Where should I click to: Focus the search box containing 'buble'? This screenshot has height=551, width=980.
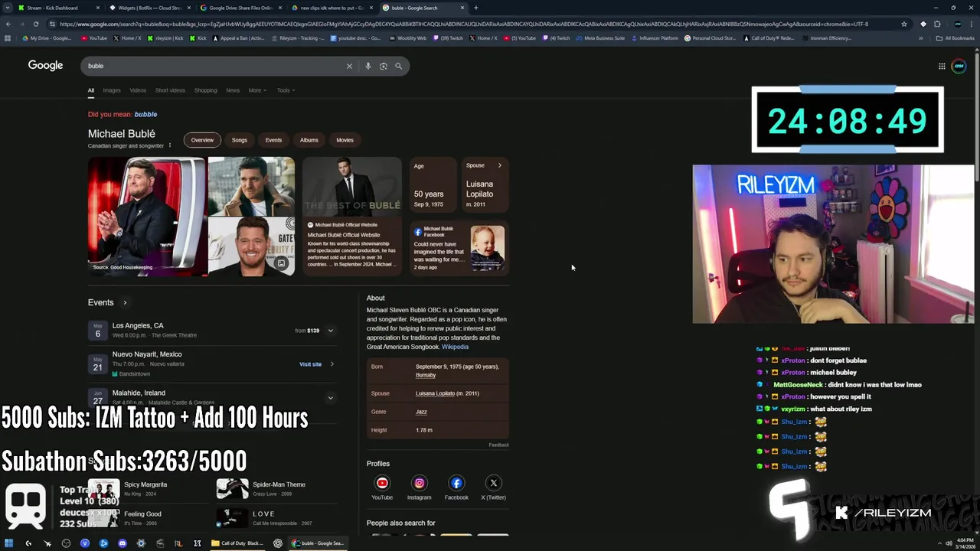(214, 66)
